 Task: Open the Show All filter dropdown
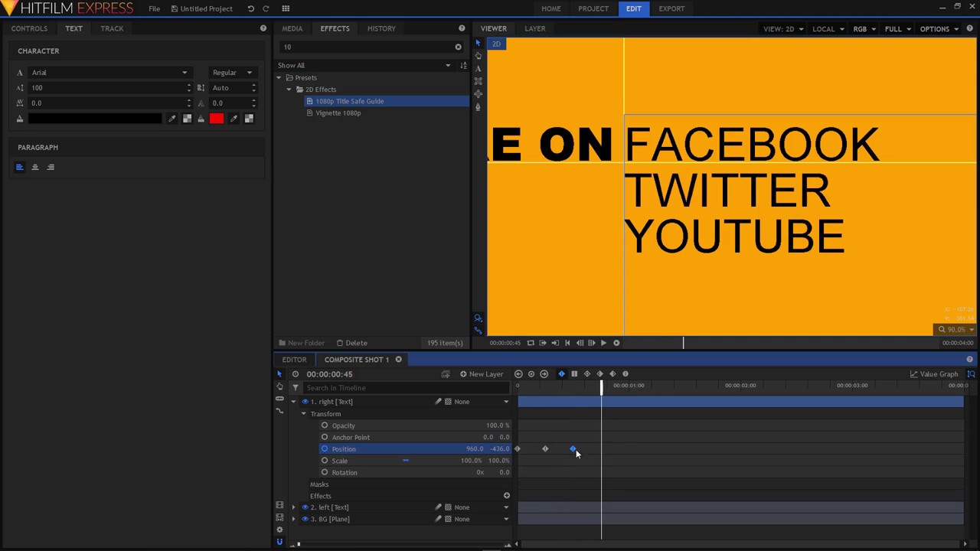(x=364, y=66)
